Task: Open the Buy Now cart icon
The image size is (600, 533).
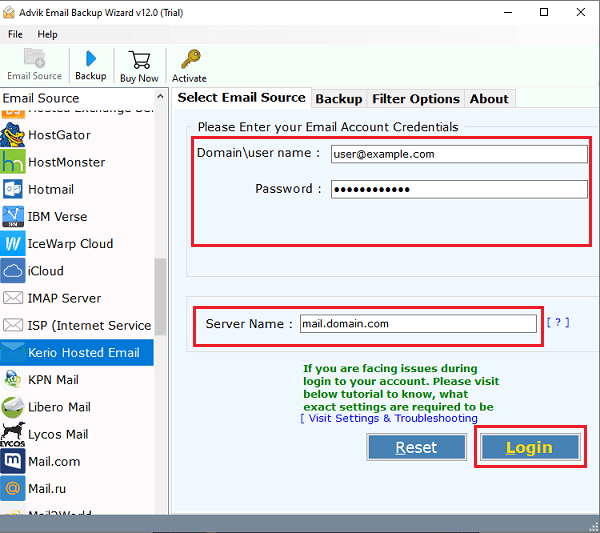Action: coord(139,60)
